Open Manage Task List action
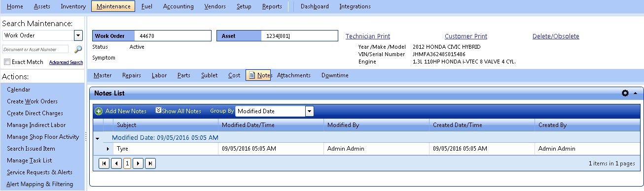Viewport: 644px width, 191px height. 30,160
